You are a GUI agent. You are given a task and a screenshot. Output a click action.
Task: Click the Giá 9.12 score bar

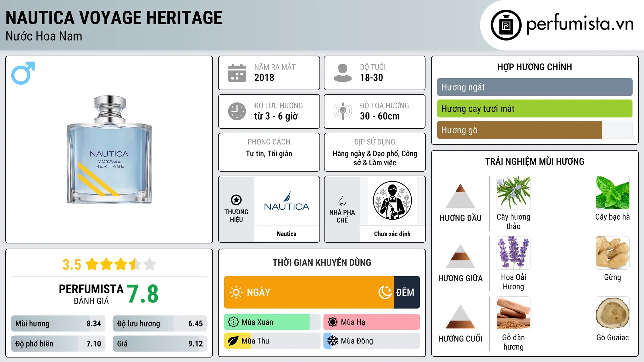click(x=160, y=344)
